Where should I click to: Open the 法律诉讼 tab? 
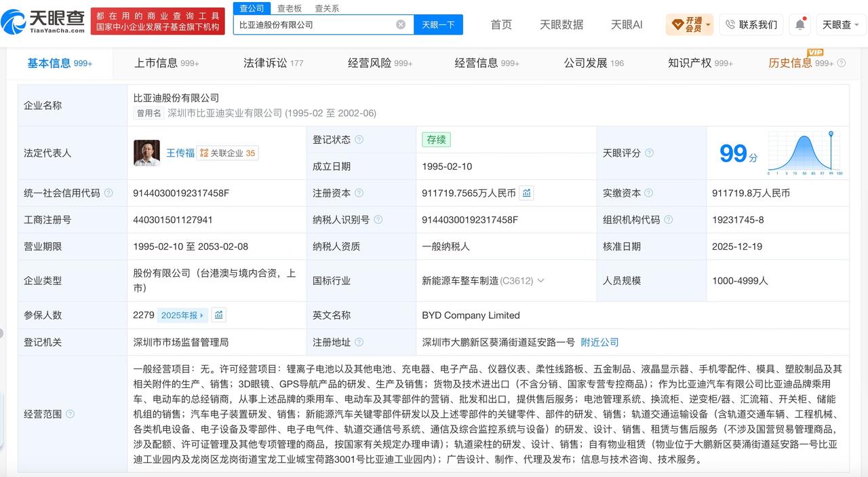pyautogui.click(x=273, y=63)
